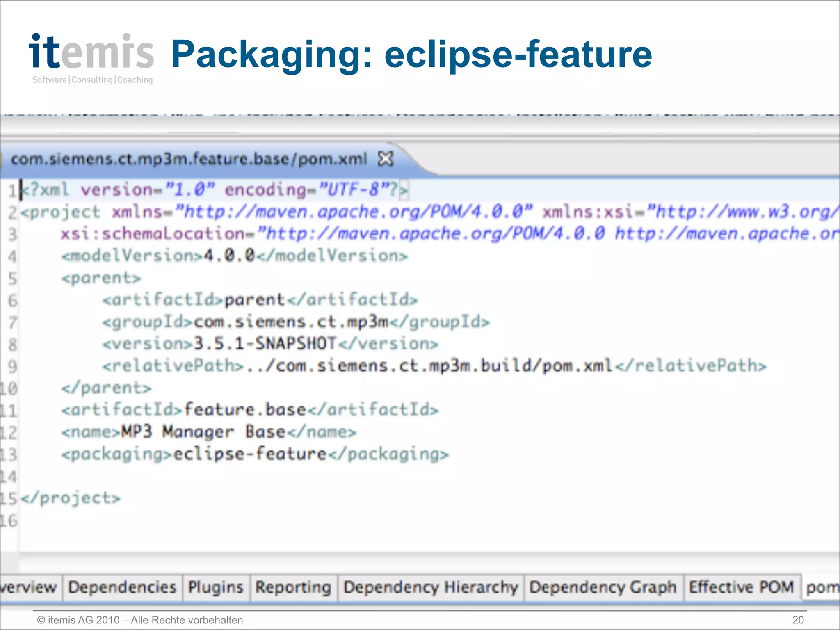Image resolution: width=840 pixels, height=630 pixels.
Task: Click the closing parent tag on line 10
Action: 106,388
